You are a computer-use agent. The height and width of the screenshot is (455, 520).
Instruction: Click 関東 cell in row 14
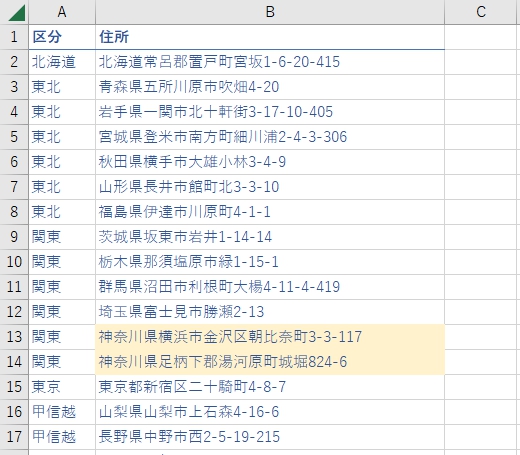tap(62, 362)
